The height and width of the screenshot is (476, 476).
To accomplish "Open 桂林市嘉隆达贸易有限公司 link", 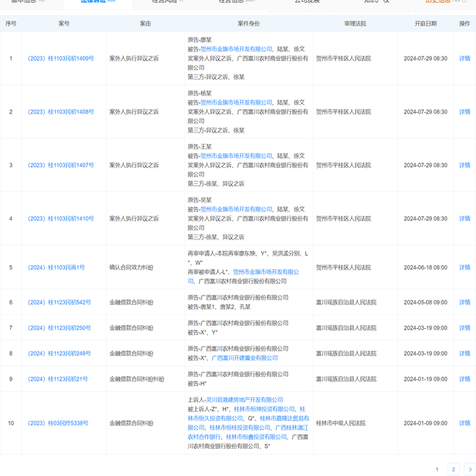I will point(278,418).
